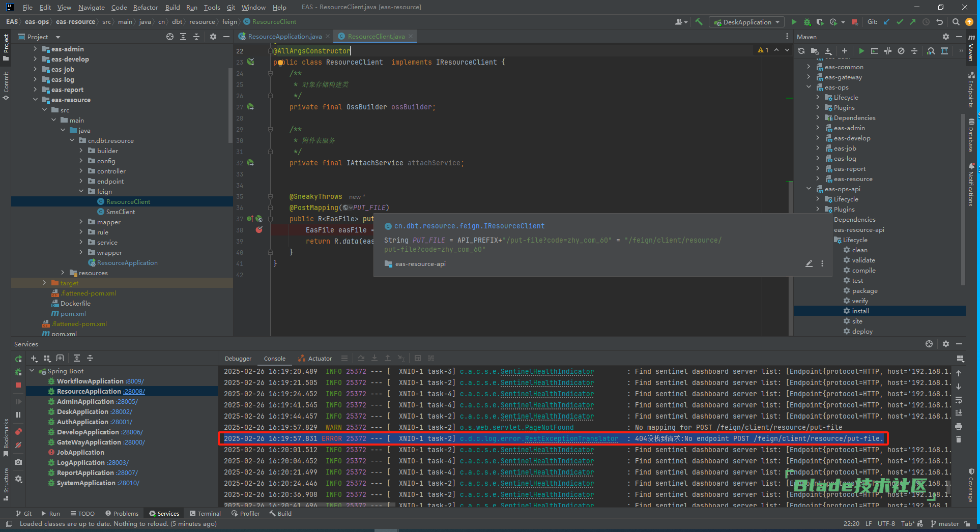Collapse the feign package node
Image resolution: width=980 pixels, height=532 pixels.
pos(81,191)
